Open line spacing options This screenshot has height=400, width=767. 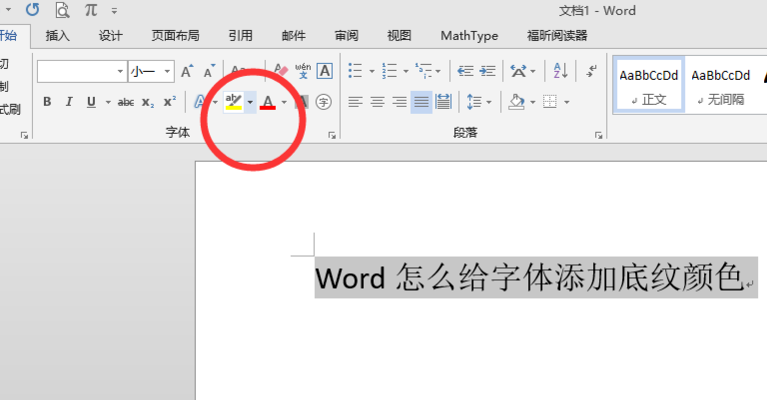474,102
